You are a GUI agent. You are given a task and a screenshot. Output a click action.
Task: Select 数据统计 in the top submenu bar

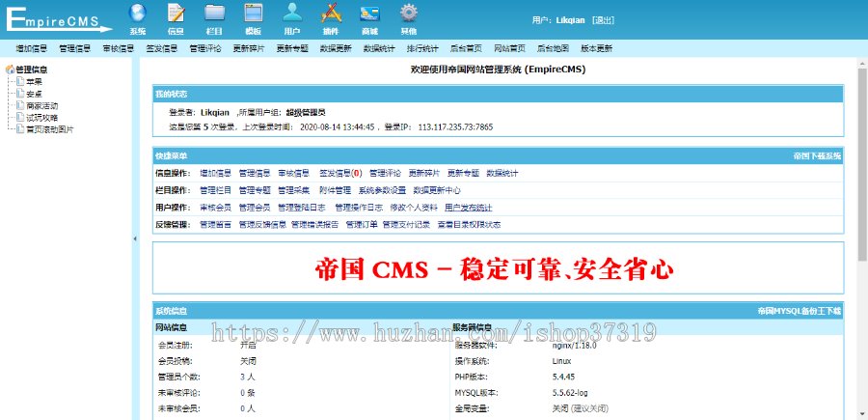pyautogui.click(x=379, y=49)
